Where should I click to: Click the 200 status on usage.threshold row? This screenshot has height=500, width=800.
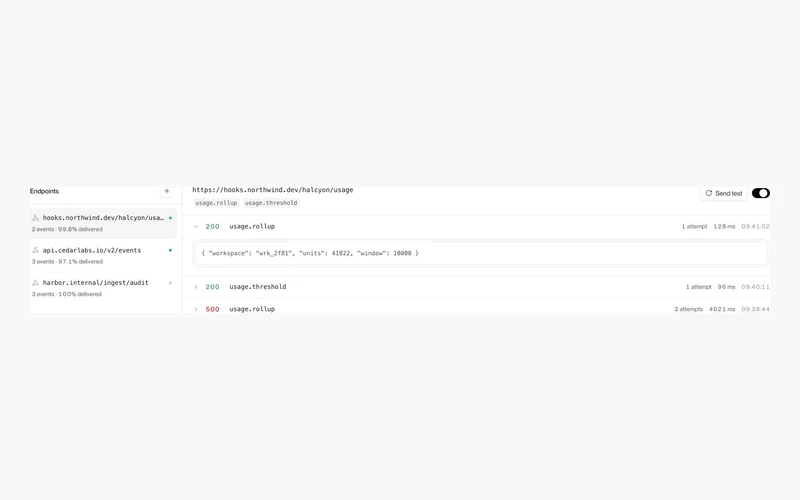tap(212, 287)
